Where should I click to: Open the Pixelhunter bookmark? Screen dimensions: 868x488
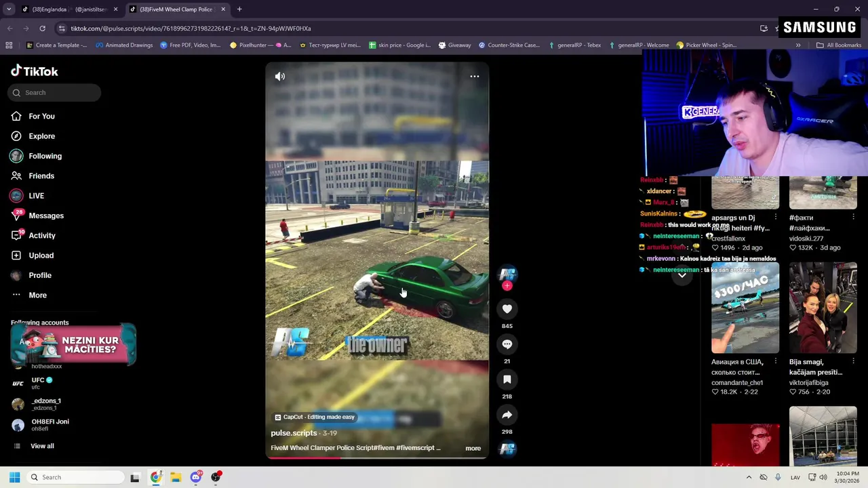260,45
